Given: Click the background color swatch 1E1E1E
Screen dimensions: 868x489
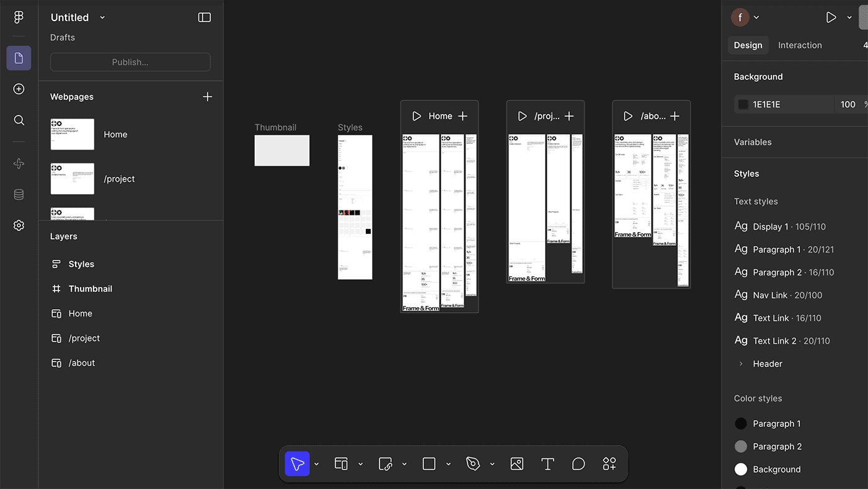Looking at the screenshot, I should [x=743, y=104].
